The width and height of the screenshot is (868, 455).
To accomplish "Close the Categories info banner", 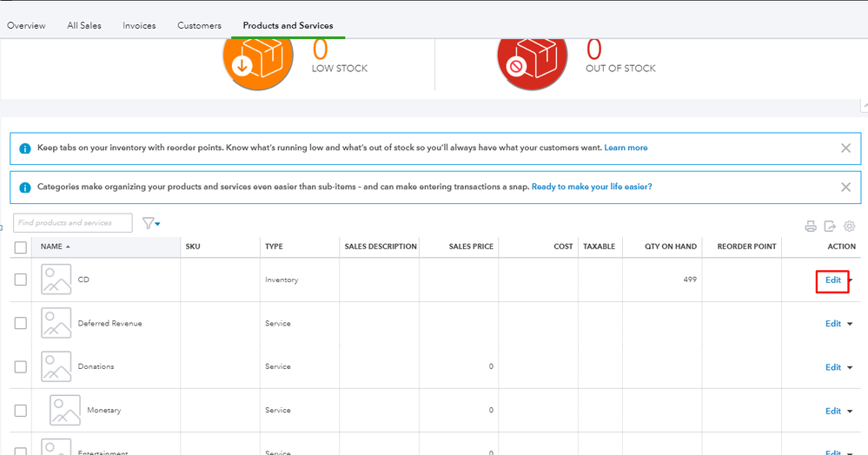I will (x=845, y=187).
